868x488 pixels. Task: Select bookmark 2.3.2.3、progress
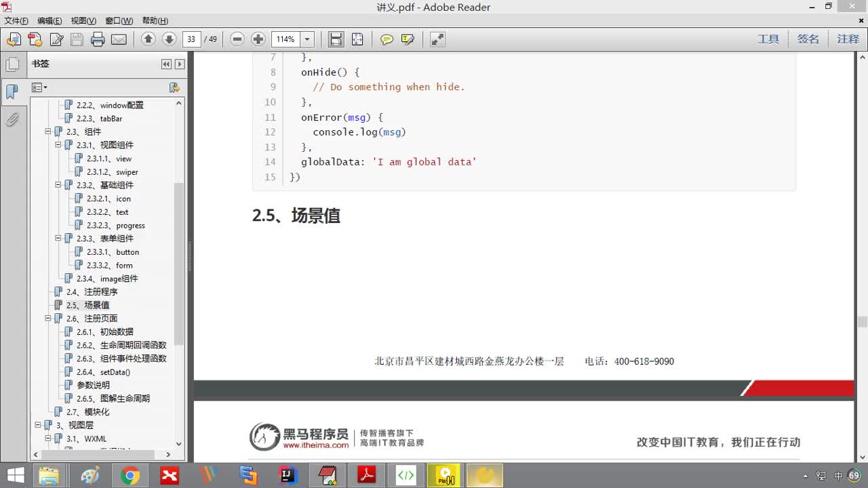[x=115, y=226]
